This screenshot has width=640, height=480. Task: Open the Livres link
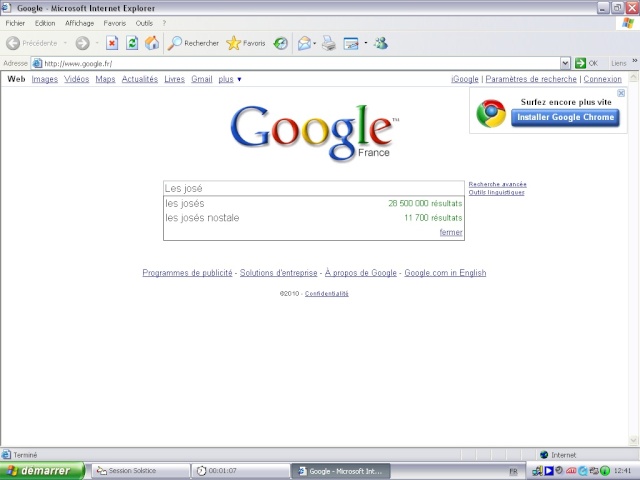174,79
